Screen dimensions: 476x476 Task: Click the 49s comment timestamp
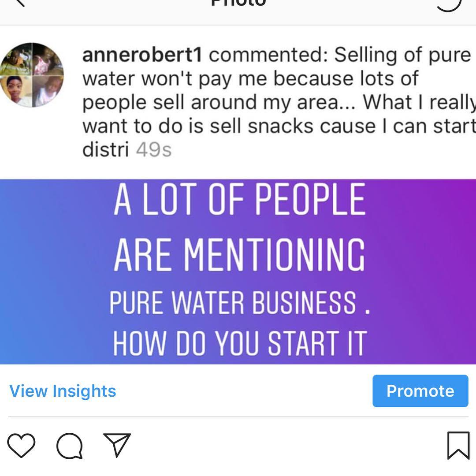[x=153, y=150]
